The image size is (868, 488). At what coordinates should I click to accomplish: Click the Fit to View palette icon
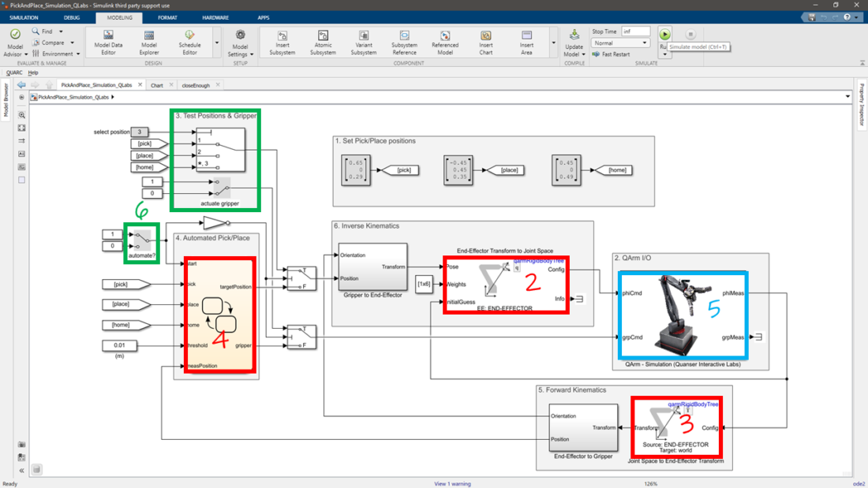[x=21, y=128]
